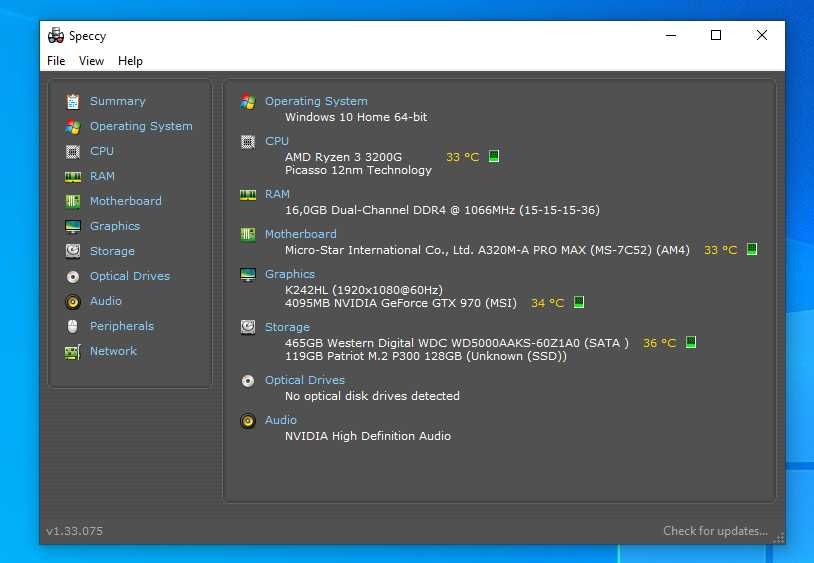814x563 pixels.
Task: Open the File menu
Action: (56, 61)
